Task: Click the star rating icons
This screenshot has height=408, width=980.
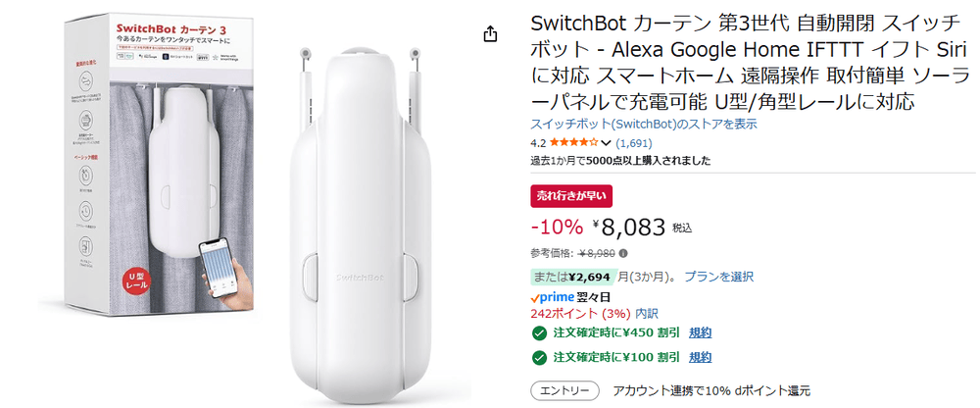Action: click(572, 143)
